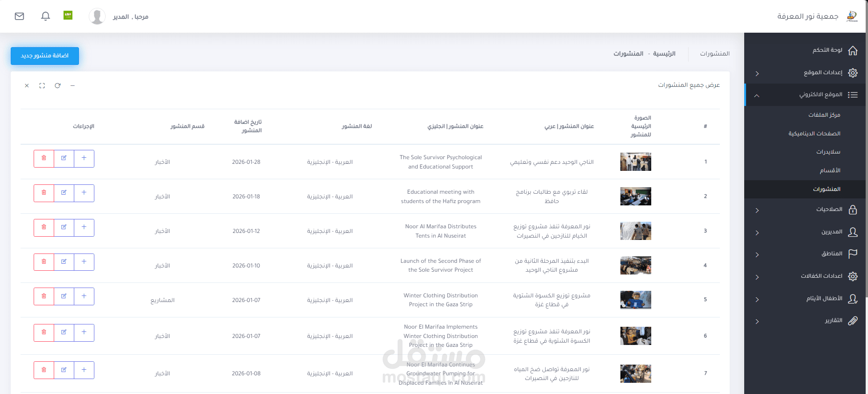
Task: Delete the Tents in Al Nuseirat post
Action: (44, 227)
